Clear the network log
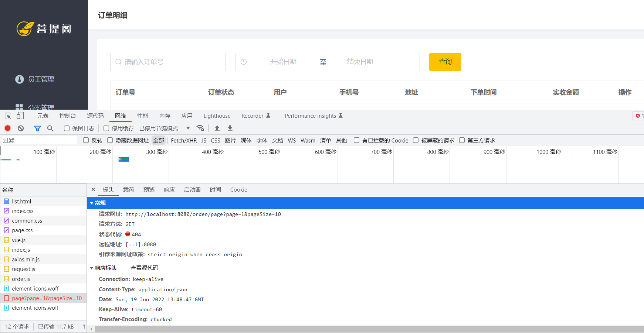The height and width of the screenshot is (333, 644). 21,128
